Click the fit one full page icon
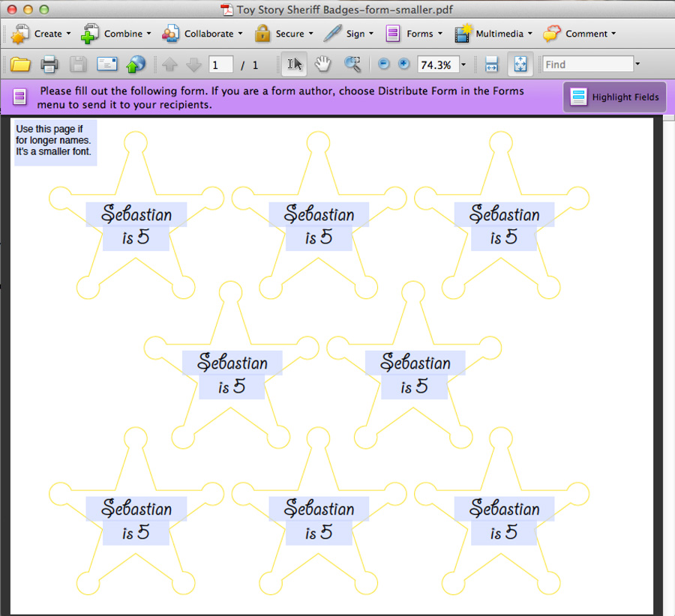 tap(520, 64)
